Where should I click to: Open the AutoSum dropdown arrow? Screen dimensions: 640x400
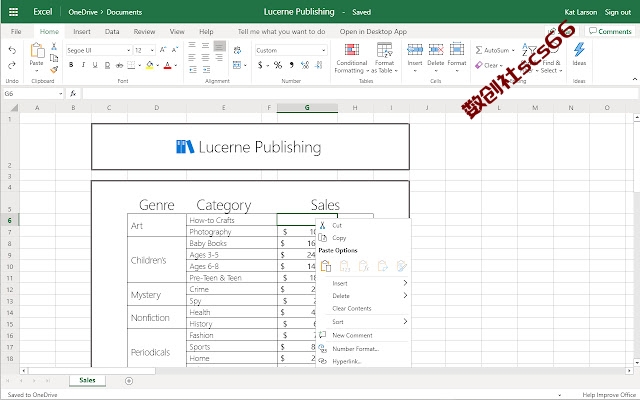coord(513,50)
